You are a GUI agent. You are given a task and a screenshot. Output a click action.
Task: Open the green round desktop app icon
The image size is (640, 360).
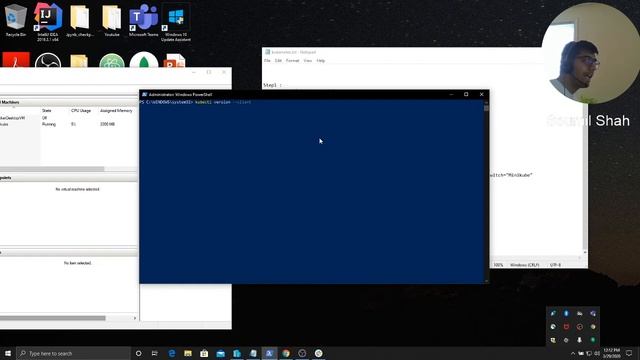111,60
